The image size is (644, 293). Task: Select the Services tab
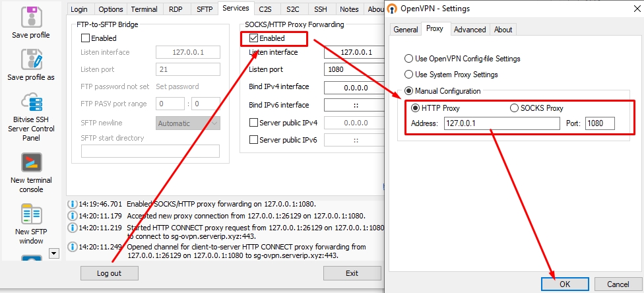pos(236,8)
